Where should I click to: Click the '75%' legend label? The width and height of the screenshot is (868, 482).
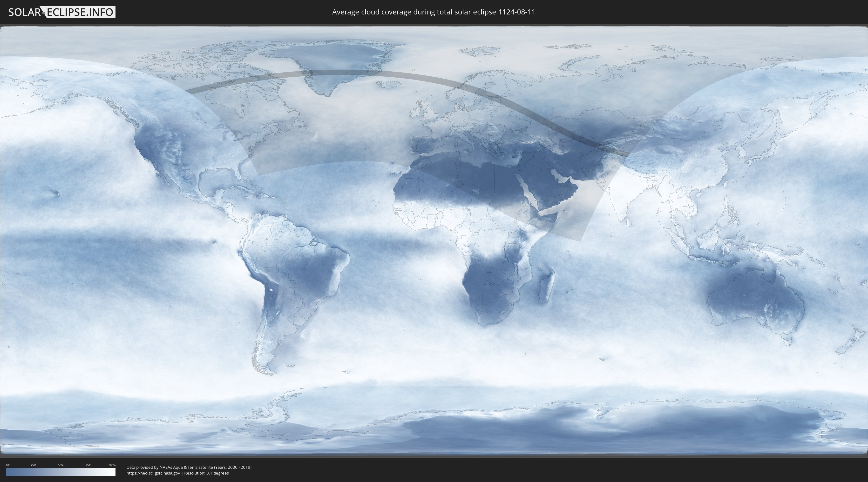click(88, 465)
